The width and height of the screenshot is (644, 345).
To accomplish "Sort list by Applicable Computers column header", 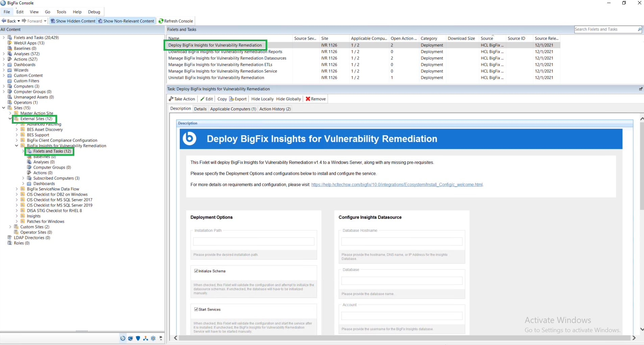I will (369, 39).
